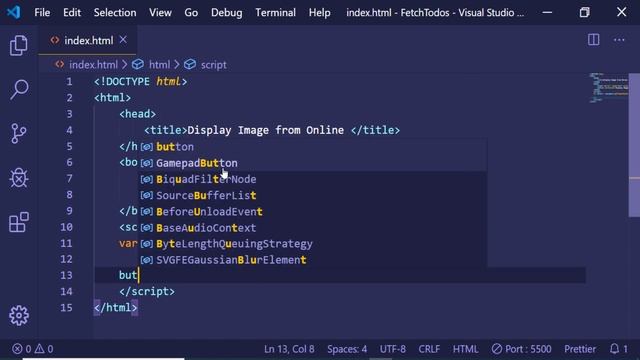Place cursor after 'but' on line 13
This screenshot has height=360, width=640.
[139, 275]
